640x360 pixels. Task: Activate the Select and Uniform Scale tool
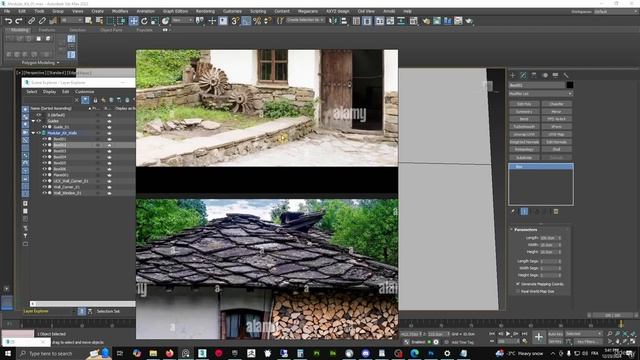(x=155, y=21)
